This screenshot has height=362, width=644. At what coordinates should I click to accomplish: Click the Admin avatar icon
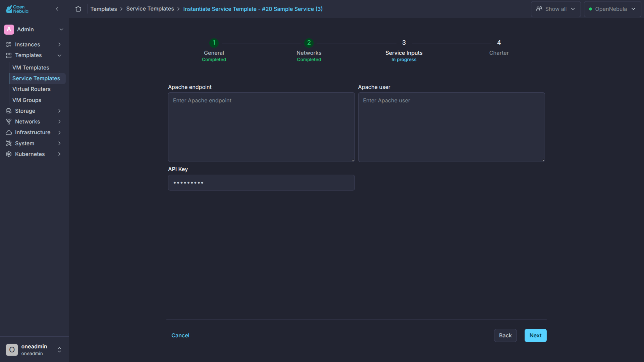(x=9, y=29)
